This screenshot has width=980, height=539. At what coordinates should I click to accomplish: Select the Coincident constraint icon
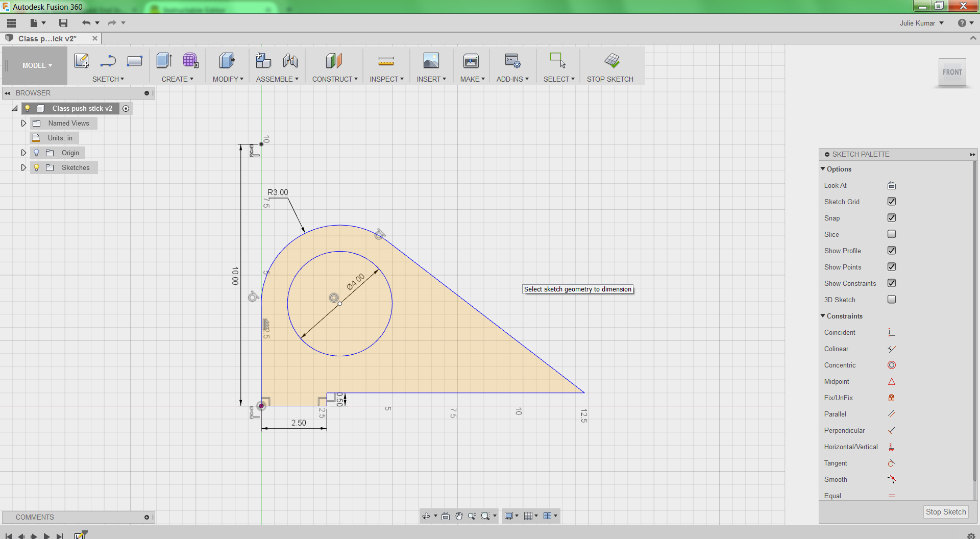click(x=892, y=332)
